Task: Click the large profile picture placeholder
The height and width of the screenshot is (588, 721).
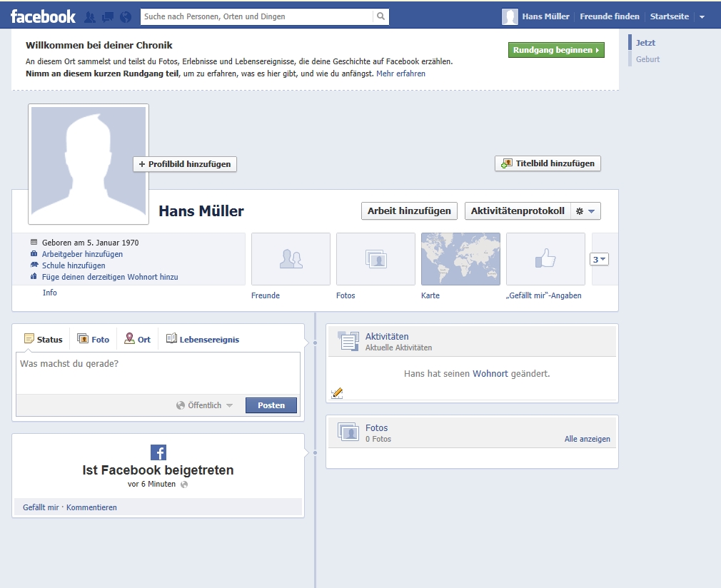Action: point(89,164)
